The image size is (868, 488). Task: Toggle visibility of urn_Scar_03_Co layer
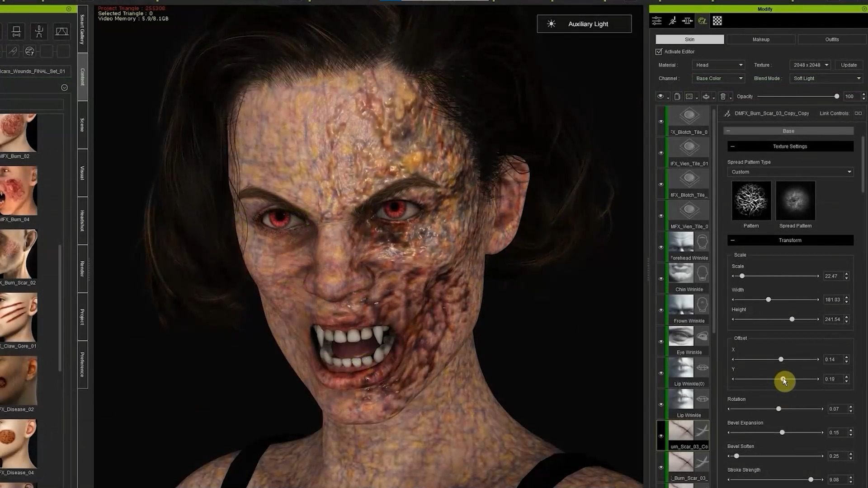661,436
